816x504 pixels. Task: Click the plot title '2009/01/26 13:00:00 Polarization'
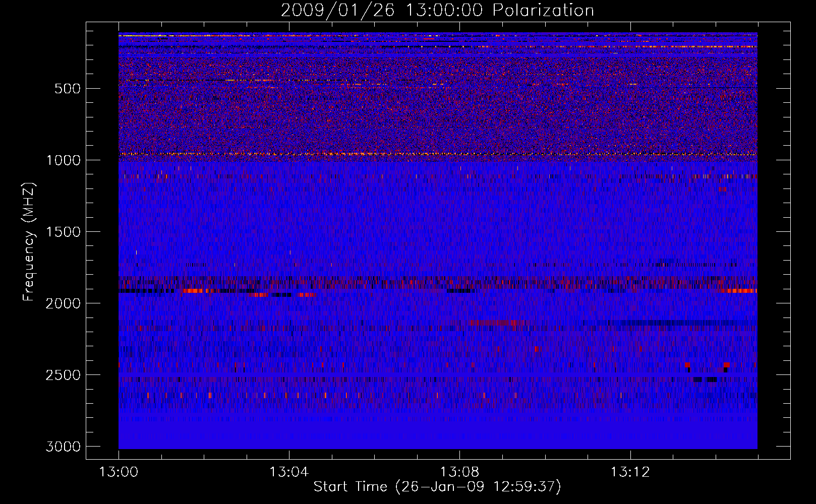[x=437, y=10]
